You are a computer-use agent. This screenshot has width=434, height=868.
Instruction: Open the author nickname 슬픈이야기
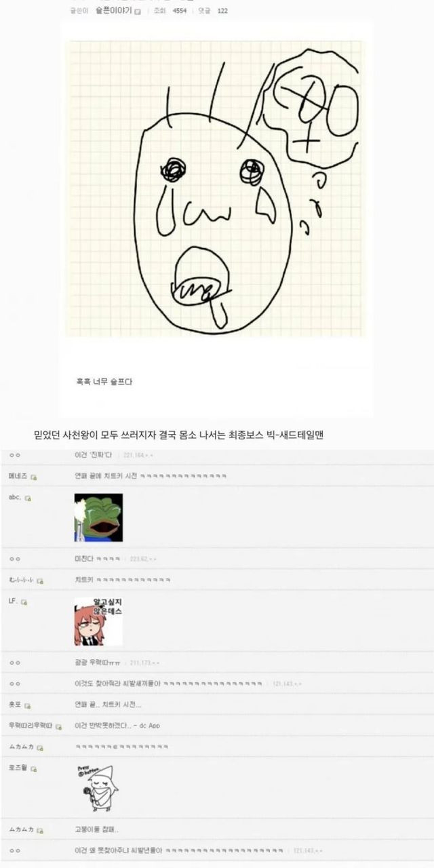click(113, 12)
